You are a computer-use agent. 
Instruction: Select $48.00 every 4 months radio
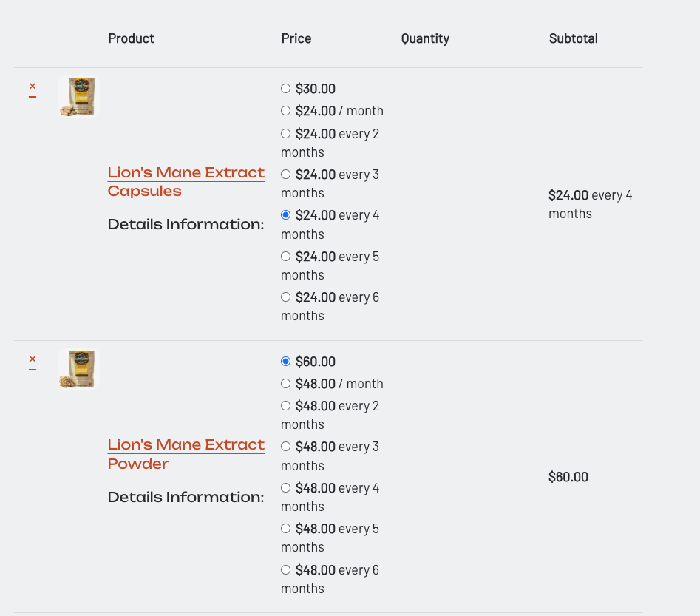coord(286,488)
